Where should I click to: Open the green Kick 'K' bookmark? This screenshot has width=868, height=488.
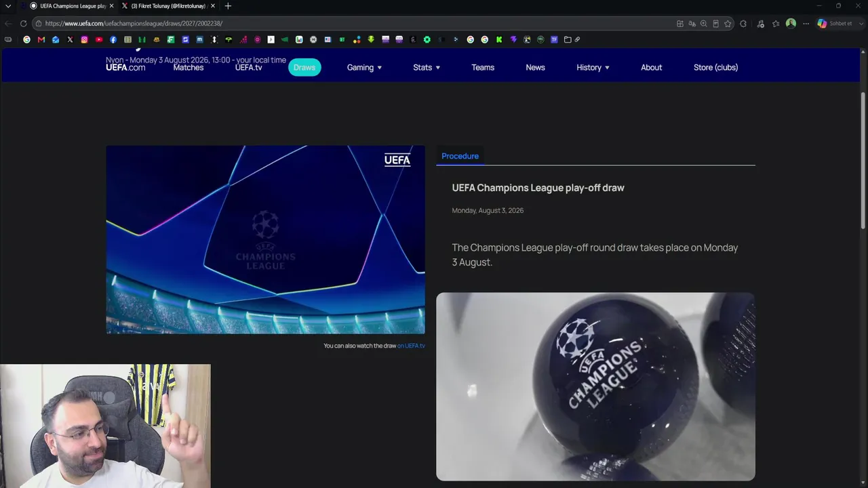[x=499, y=39]
